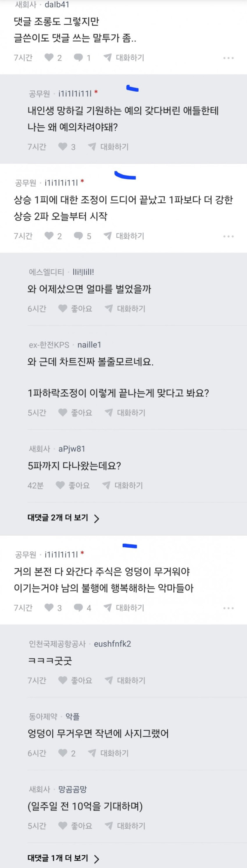Image resolution: width=247 pixels, height=868 pixels.
Task: Open reply bubble on '엉덩이 무거워야' comment
Action: [78, 607]
